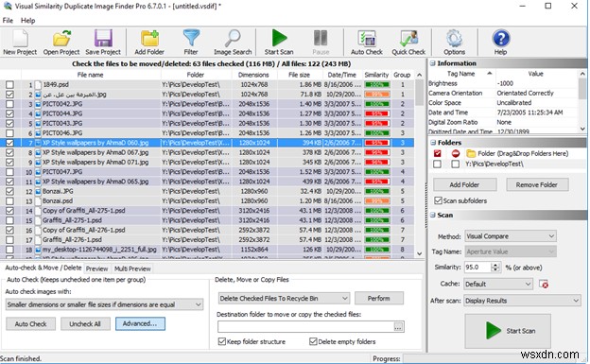This screenshot has width=590, height=364.
Task: Click the large Start Scan button
Action: pyautogui.click(x=508, y=331)
